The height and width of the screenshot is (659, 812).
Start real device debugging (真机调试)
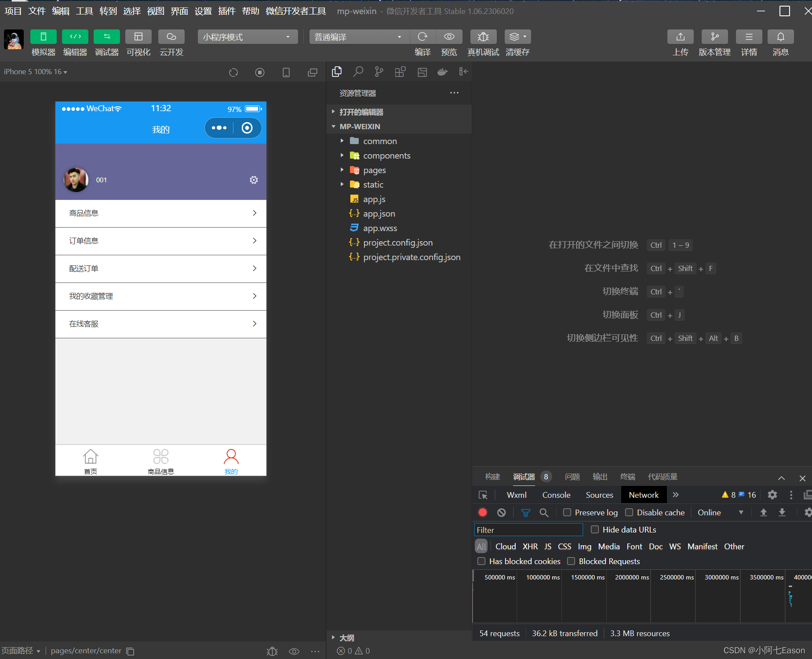483,37
